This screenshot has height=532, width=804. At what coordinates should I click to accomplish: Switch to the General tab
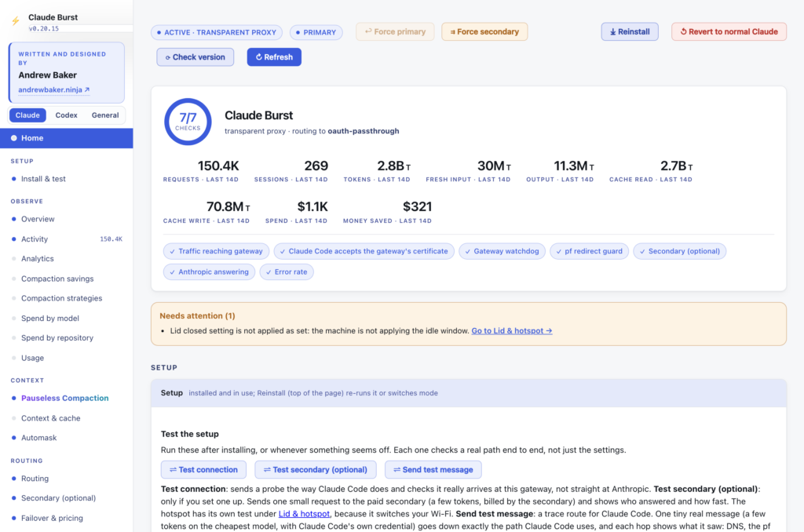105,115
